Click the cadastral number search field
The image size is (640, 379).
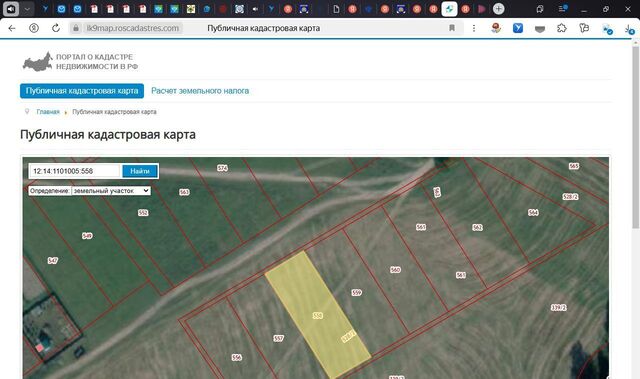[75, 171]
